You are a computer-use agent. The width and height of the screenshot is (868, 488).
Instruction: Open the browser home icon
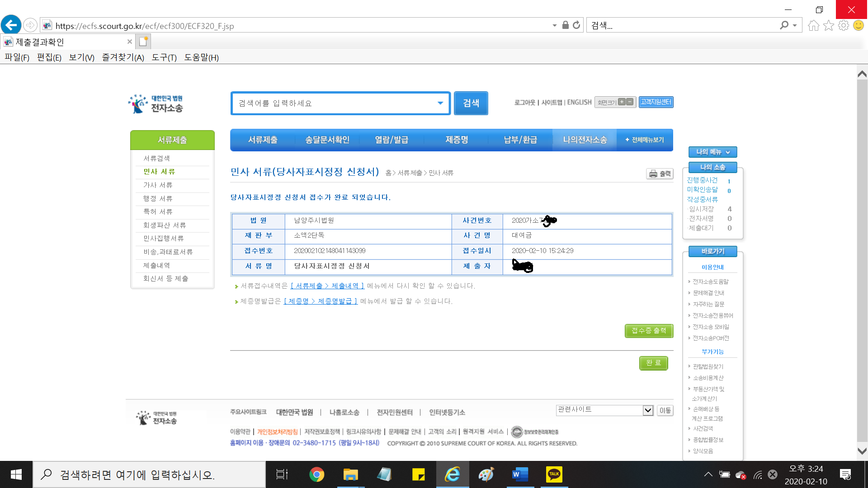813,25
